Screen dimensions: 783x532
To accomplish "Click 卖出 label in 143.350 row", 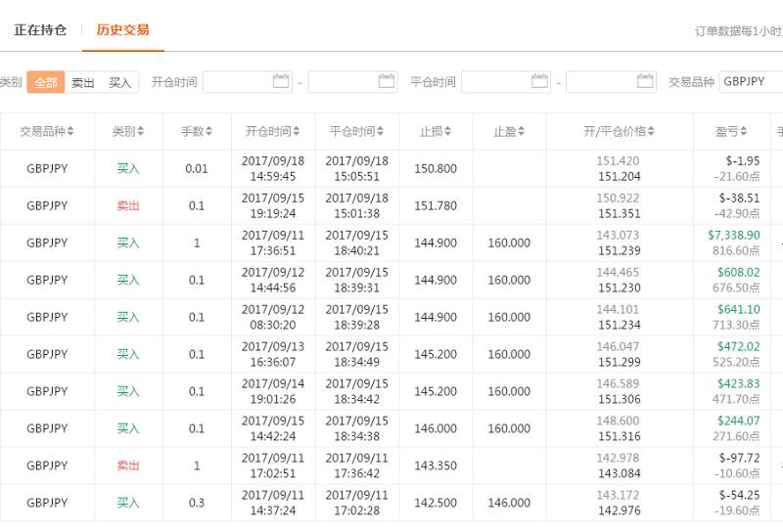I will (128, 465).
